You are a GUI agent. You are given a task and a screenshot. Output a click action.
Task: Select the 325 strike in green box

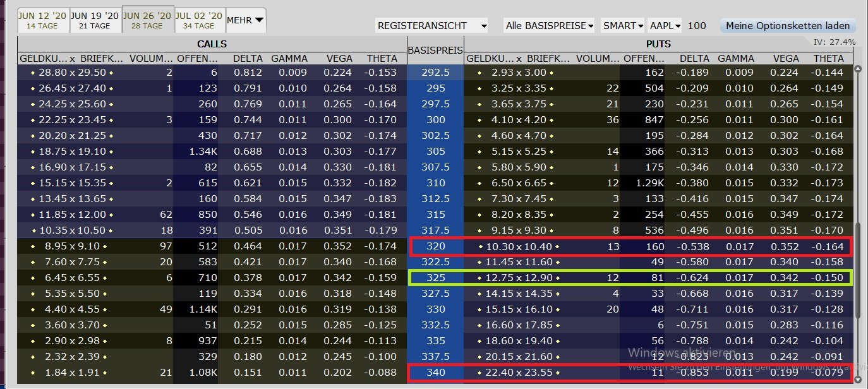[x=435, y=278]
